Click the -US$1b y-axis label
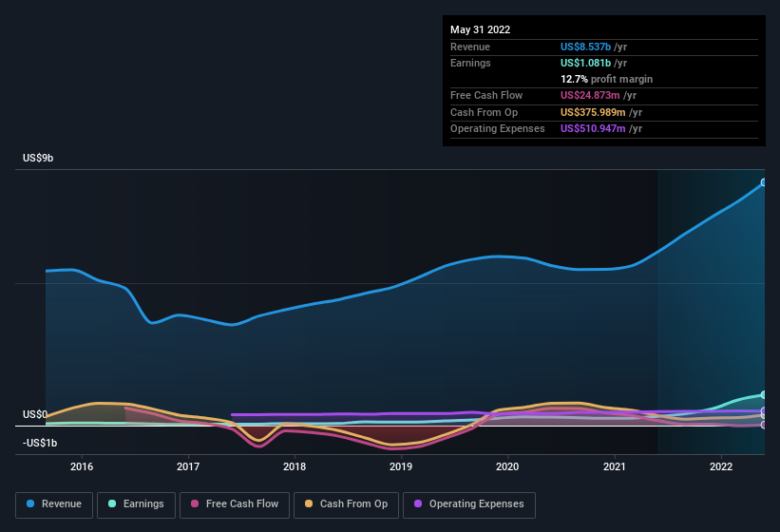The image size is (780, 532). point(40,443)
